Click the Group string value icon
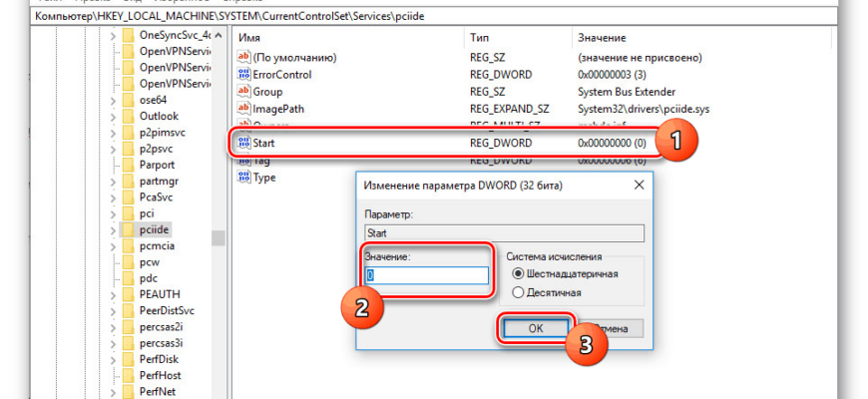This screenshot has height=399, width=868. [x=243, y=92]
